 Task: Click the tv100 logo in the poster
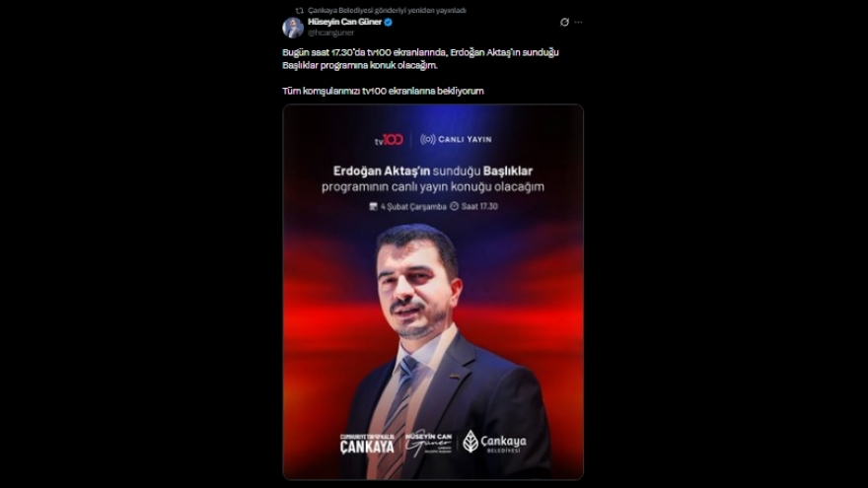pos(389,140)
